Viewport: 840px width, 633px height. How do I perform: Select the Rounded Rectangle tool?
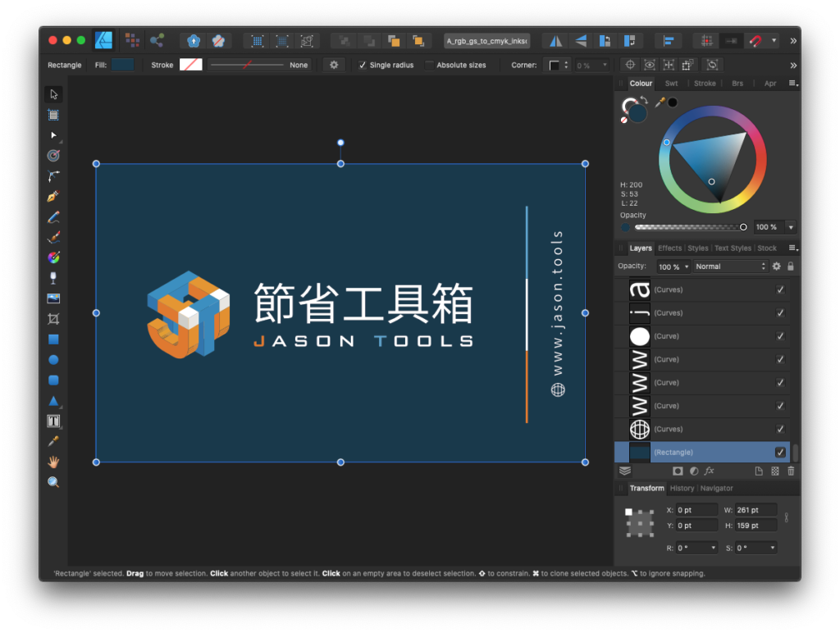pos(53,380)
